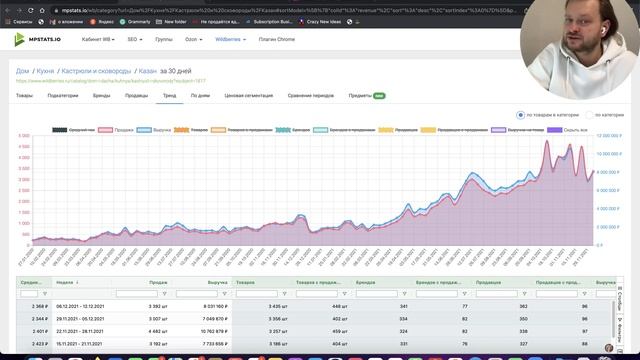The image size is (640, 360).
Task: Open filter funnel for Выручка column
Action: tap(224, 294)
